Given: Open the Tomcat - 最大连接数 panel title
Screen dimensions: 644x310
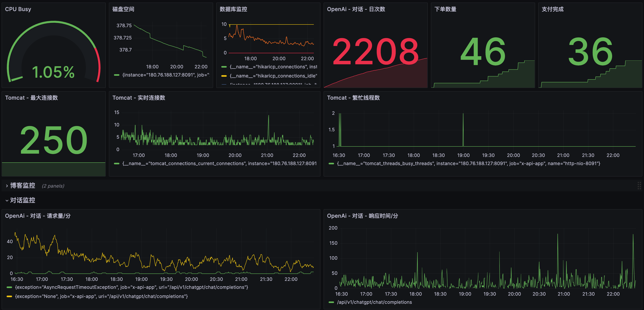Looking at the screenshot, I should 31,98.
